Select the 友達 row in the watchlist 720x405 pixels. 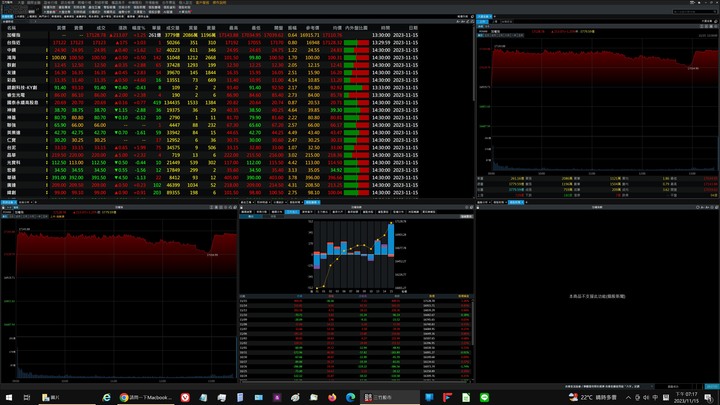coord(212,73)
